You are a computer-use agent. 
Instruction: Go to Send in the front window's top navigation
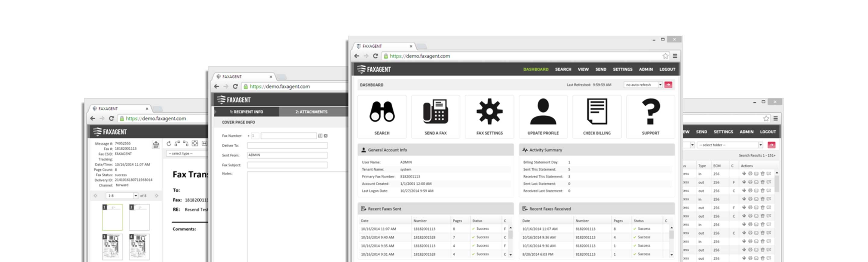[x=600, y=69]
